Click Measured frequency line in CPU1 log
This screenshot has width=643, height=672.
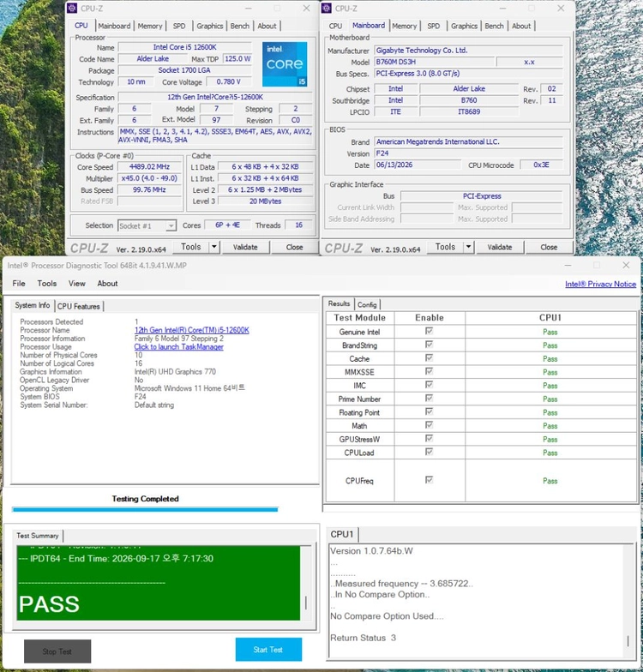click(x=401, y=584)
